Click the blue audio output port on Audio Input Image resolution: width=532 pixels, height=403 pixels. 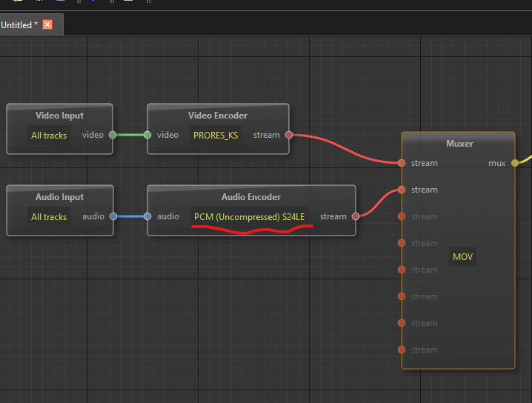pyautogui.click(x=113, y=216)
